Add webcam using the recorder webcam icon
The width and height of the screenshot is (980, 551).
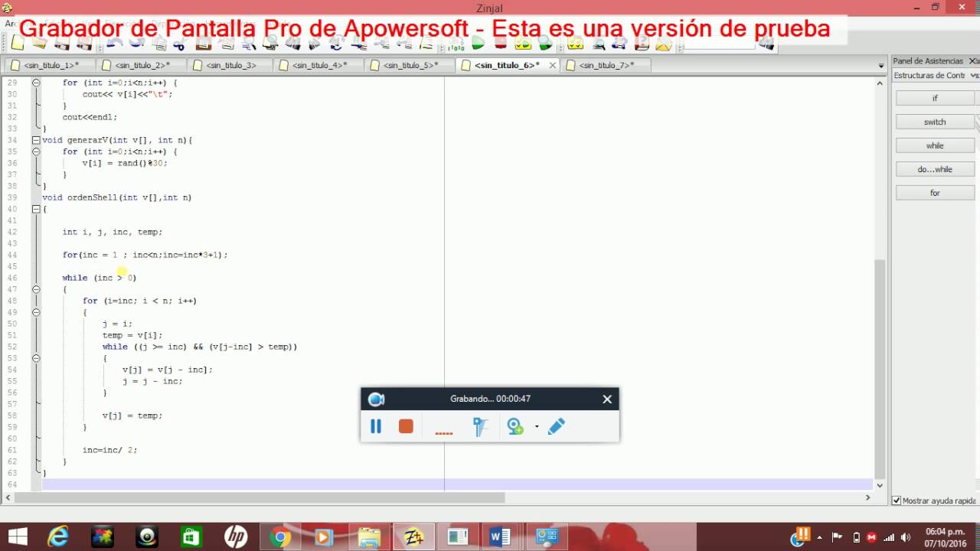515,426
